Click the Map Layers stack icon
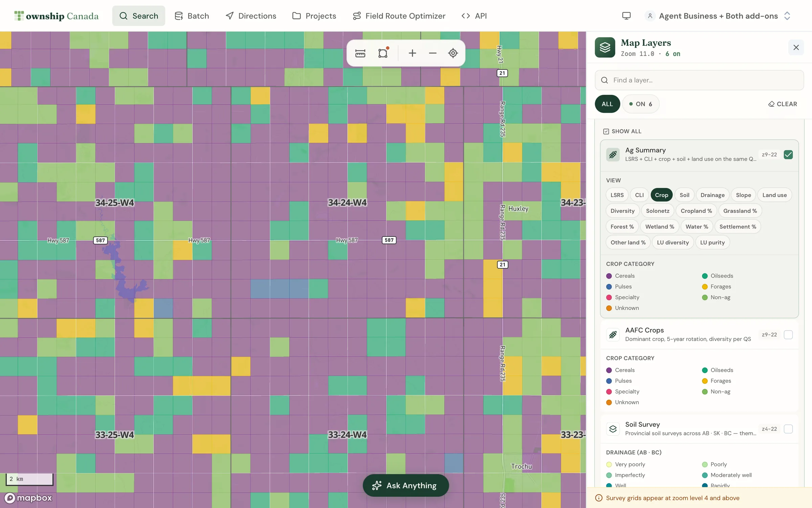This screenshot has height=508, width=812. coord(605,47)
